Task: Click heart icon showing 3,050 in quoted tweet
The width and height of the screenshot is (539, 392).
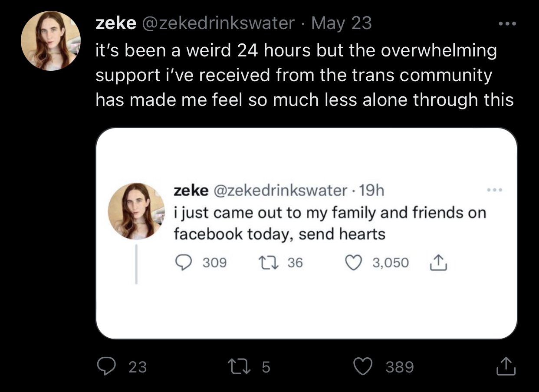Action: pyautogui.click(x=353, y=262)
